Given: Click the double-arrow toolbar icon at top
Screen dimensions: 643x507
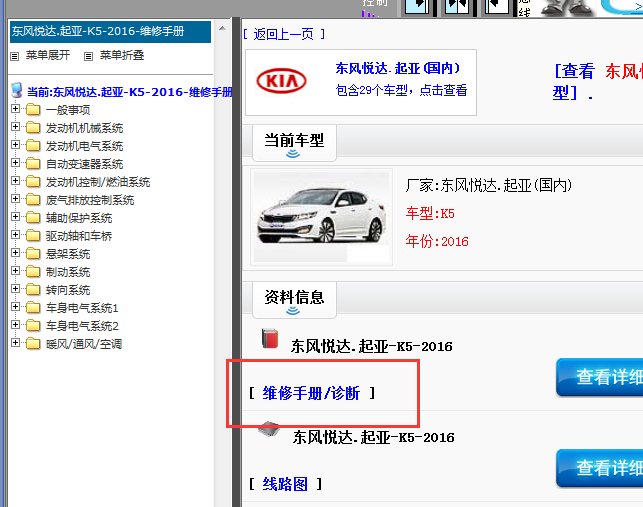Looking at the screenshot, I should [457, 7].
